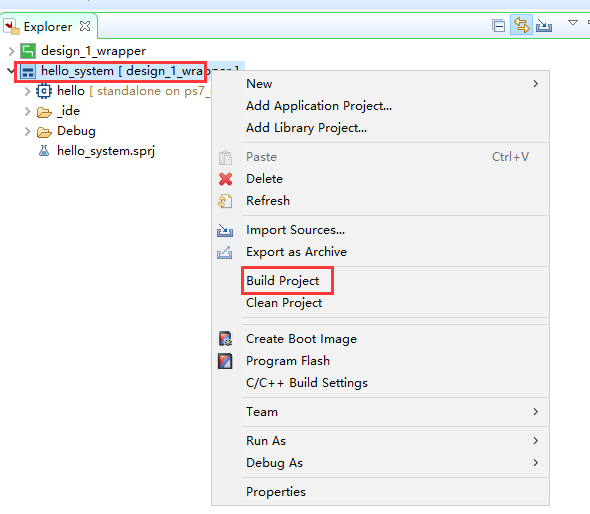
Task: Close the Explorer tab via X icon
Action: (85, 26)
